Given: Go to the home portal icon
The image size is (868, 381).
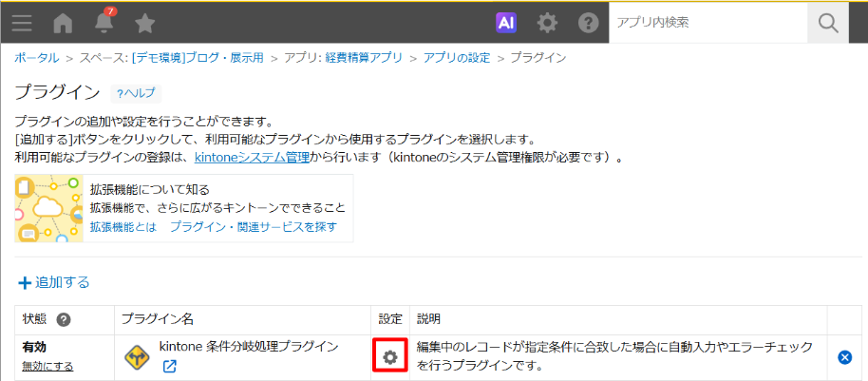Looking at the screenshot, I should coord(63,22).
